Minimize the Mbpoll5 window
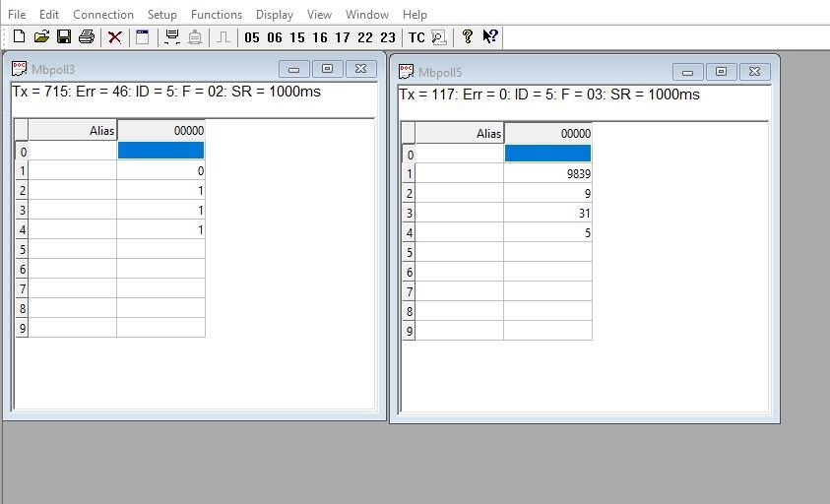 tap(688, 72)
